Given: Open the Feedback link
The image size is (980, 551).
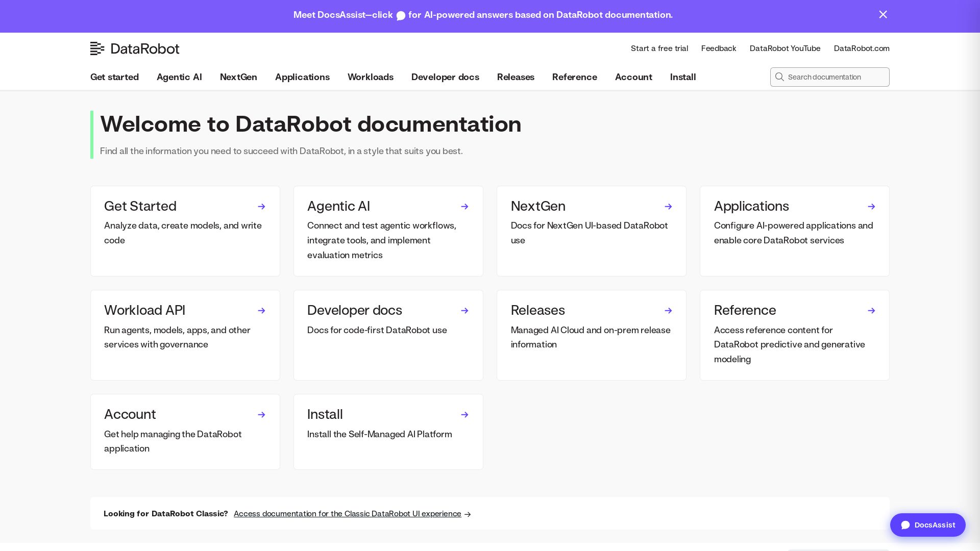Looking at the screenshot, I should pos(719,48).
